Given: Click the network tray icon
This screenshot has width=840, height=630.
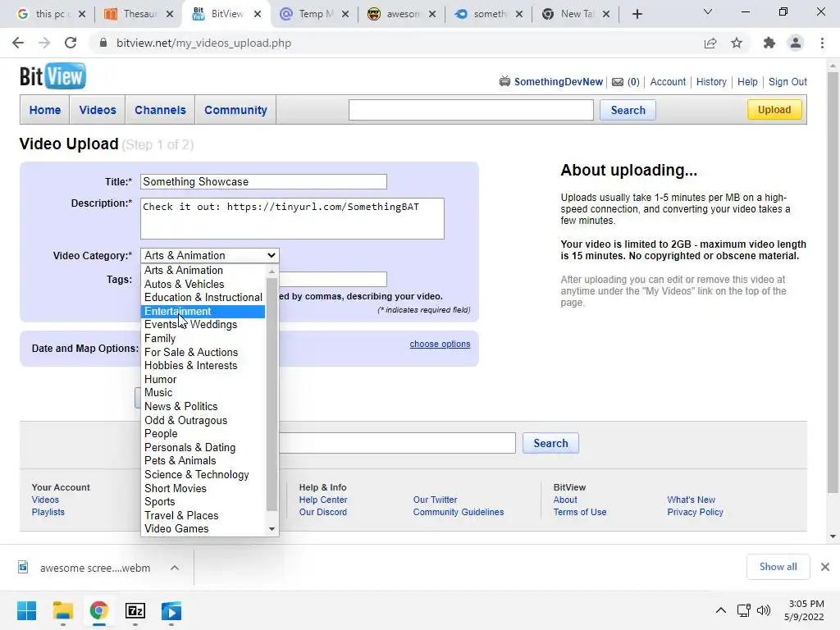Looking at the screenshot, I should (x=743, y=610).
